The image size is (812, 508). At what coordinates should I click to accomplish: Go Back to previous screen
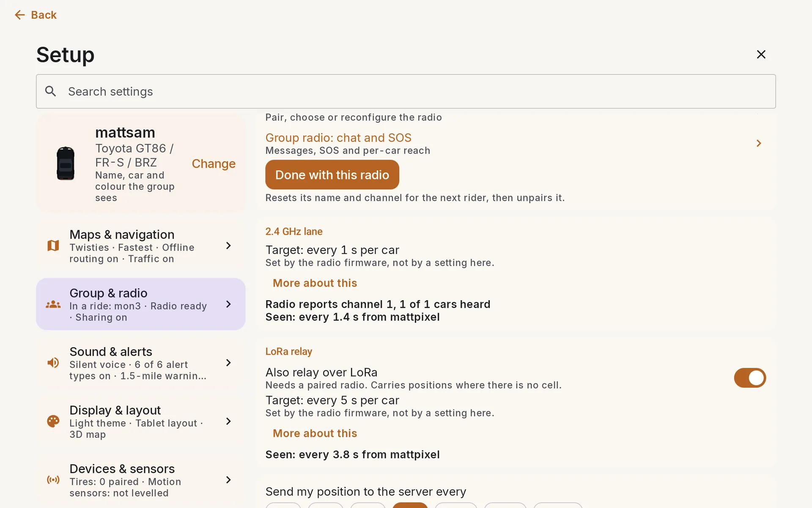pos(36,15)
